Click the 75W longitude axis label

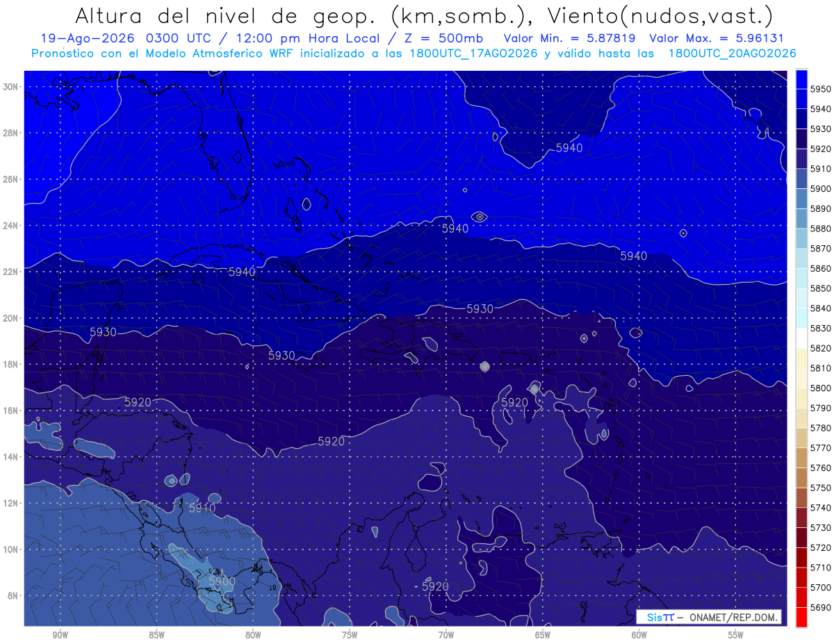(350, 635)
